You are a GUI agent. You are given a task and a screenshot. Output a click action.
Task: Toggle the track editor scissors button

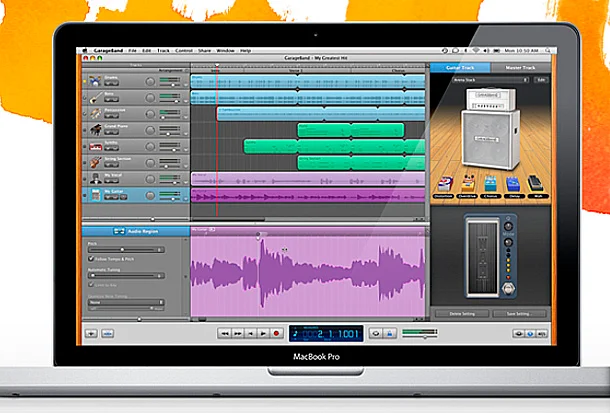108,334
